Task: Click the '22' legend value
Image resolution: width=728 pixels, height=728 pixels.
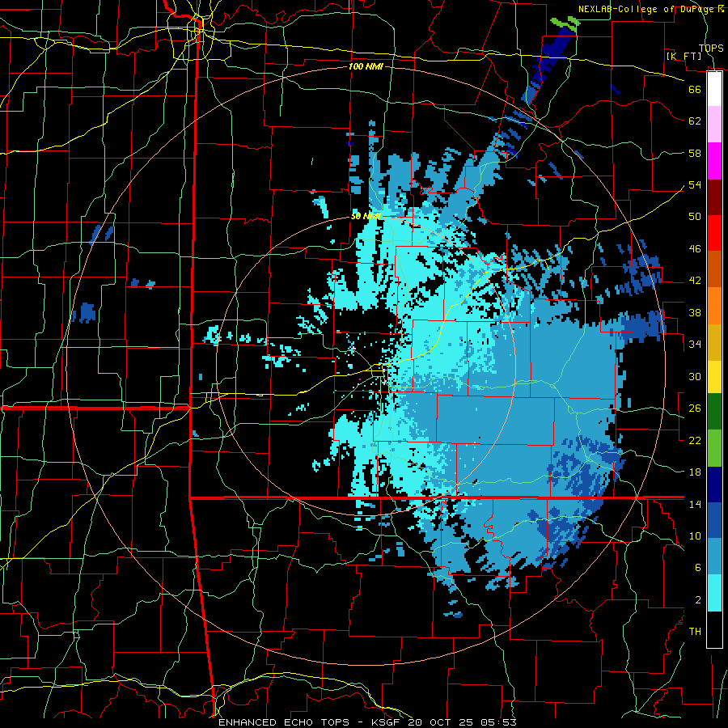Action: click(695, 441)
